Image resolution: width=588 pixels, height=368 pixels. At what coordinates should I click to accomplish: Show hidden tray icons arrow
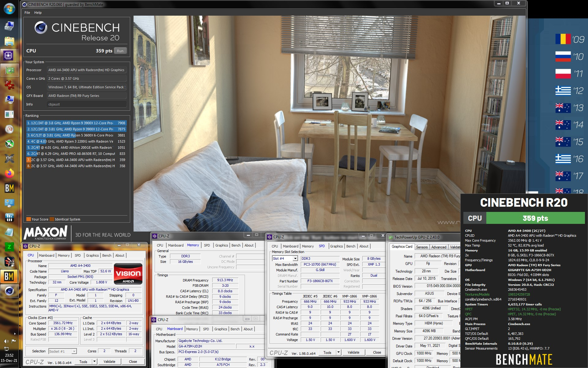pyautogui.click(x=15, y=334)
